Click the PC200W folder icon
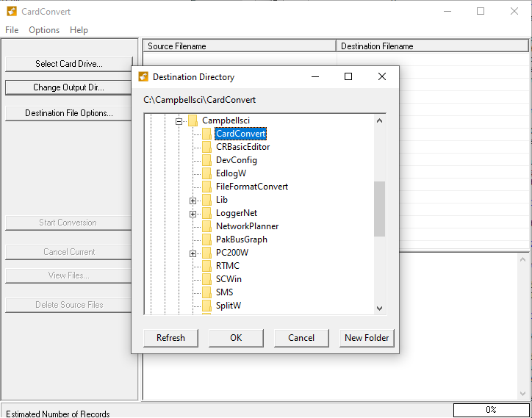 206,253
